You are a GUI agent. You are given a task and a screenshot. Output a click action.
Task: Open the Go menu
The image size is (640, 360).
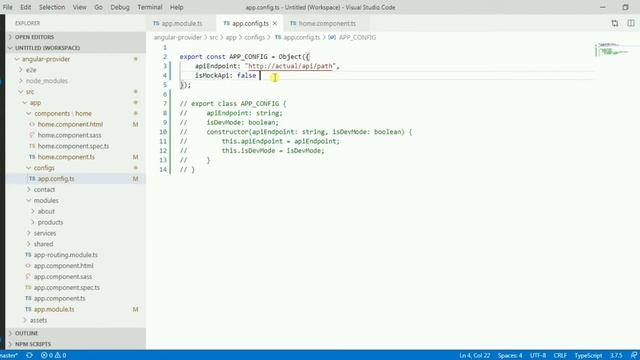(x=98, y=7)
